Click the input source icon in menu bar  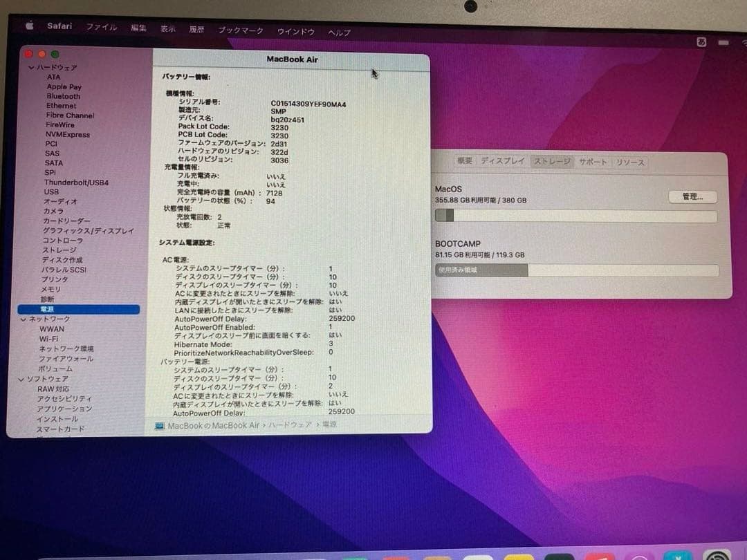coord(702,41)
